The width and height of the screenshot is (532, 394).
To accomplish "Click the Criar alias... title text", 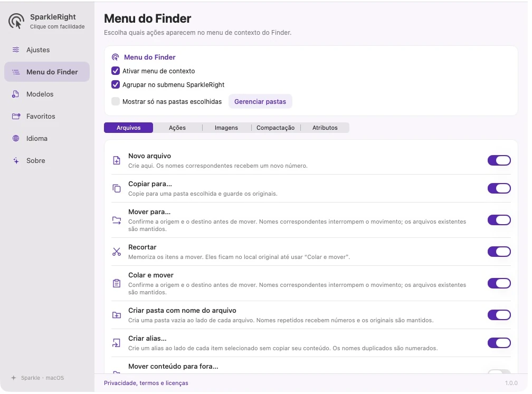I will pyautogui.click(x=147, y=339).
